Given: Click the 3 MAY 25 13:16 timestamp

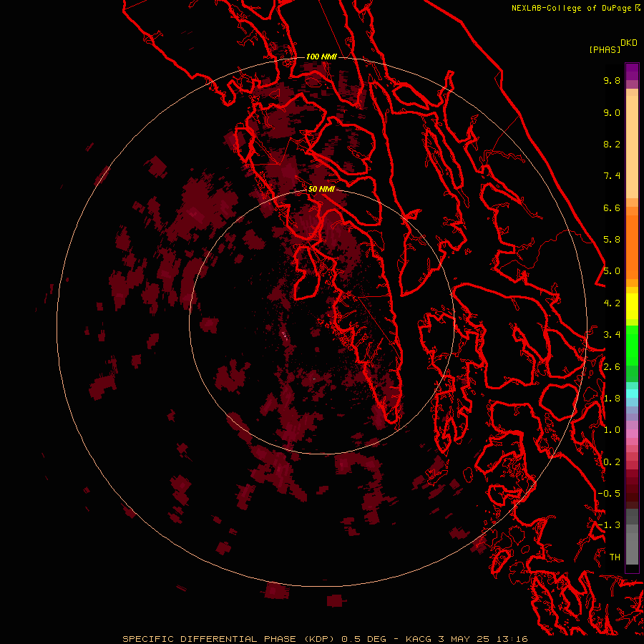Looking at the screenshot, I should [482, 639].
